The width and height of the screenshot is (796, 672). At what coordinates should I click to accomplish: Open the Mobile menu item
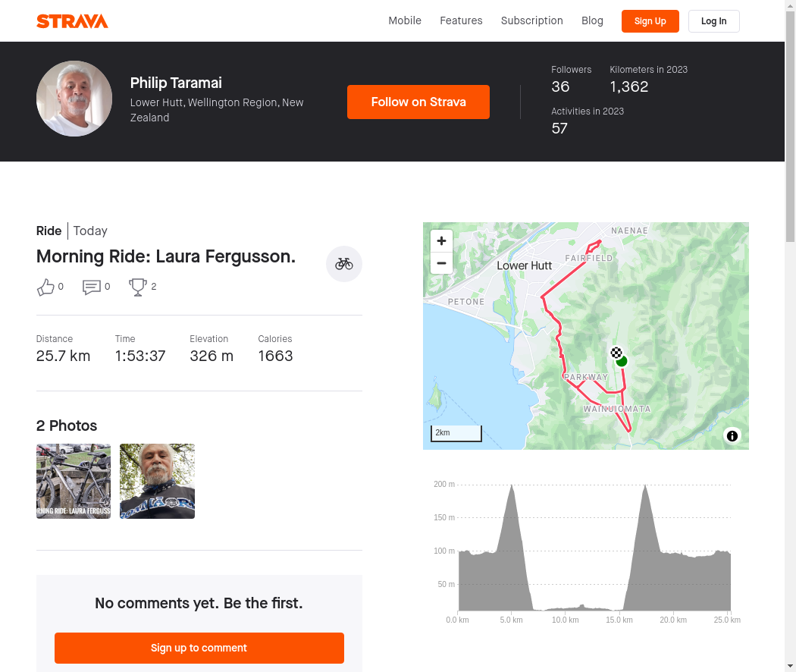coord(405,20)
